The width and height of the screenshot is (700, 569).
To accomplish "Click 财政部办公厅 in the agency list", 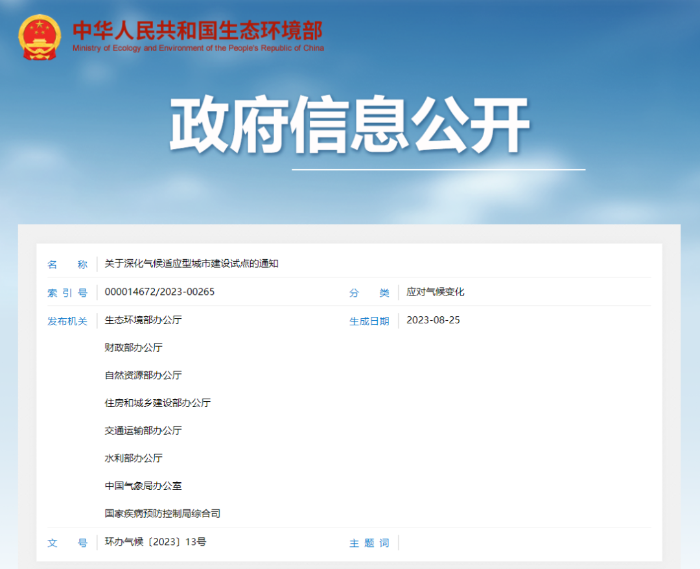I will pyautogui.click(x=133, y=348).
